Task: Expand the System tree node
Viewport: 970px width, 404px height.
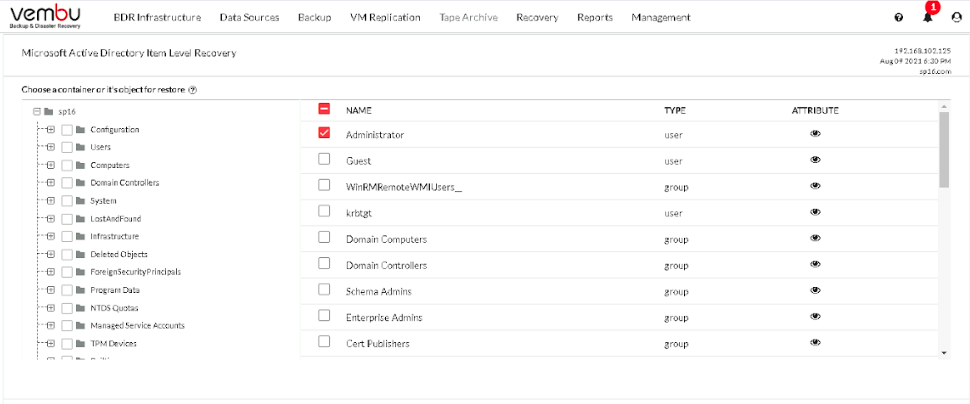Action: click(x=51, y=201)
